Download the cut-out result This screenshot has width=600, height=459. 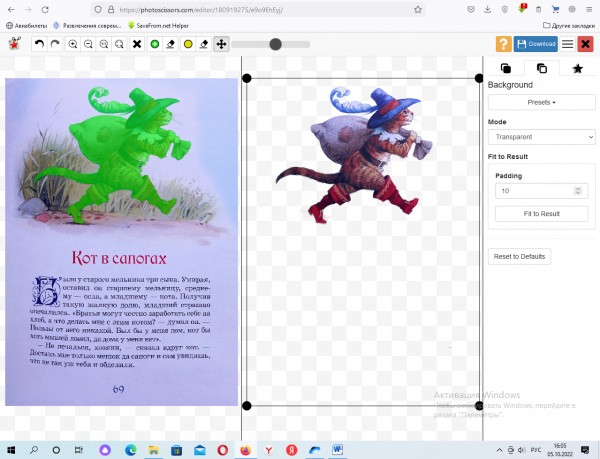(536, 44)
